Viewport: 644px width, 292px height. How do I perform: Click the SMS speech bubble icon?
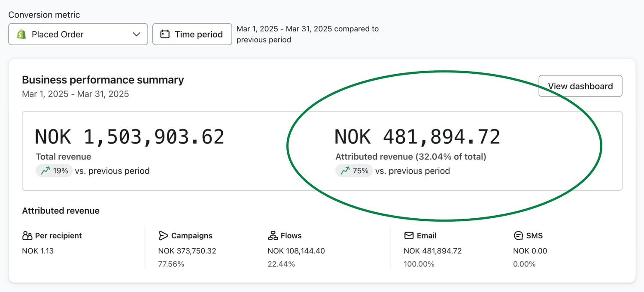518,236
